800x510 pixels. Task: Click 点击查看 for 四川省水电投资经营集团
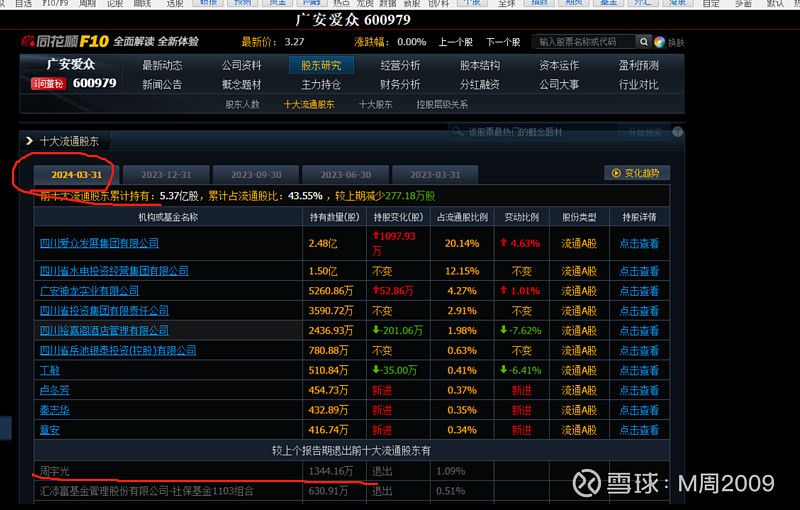point(639,271)
